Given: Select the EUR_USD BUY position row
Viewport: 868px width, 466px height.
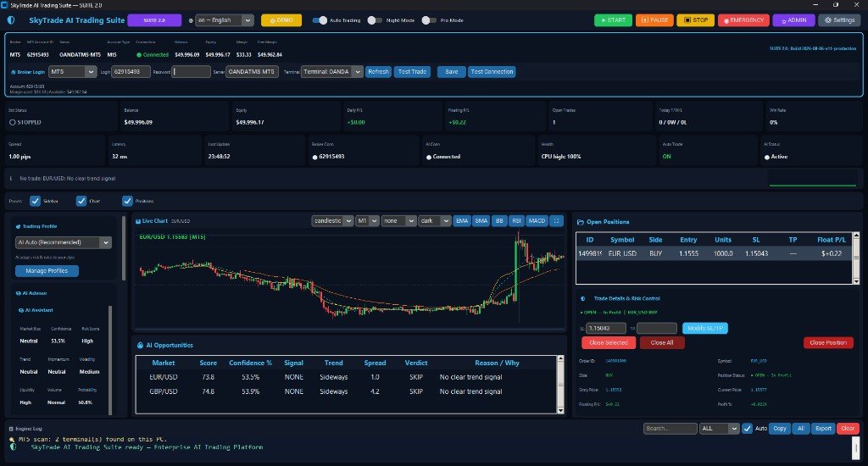Looking at the screenshot, I should click(x=714, y=253).
